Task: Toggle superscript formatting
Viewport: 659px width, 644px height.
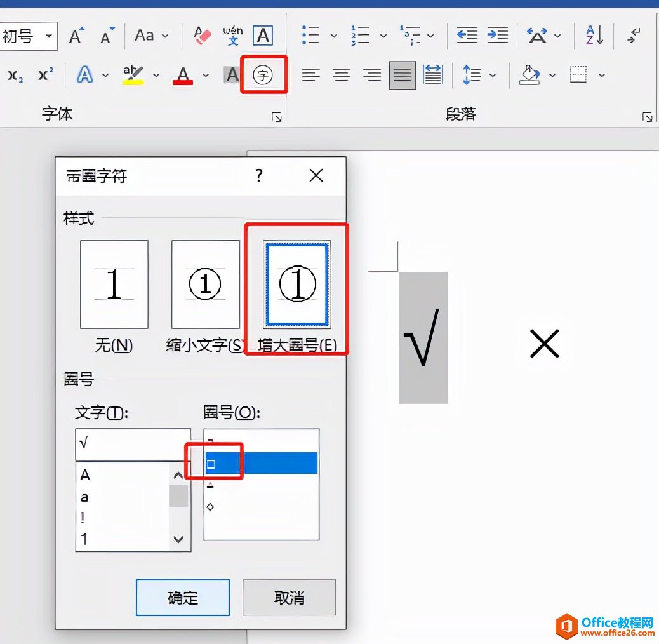Action: click(x=45, y=74)
